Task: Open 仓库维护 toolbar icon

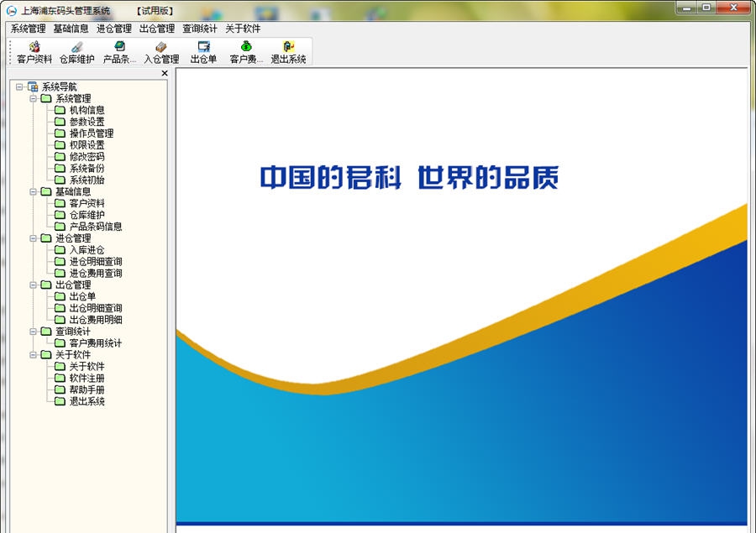Action: point(76,53)
